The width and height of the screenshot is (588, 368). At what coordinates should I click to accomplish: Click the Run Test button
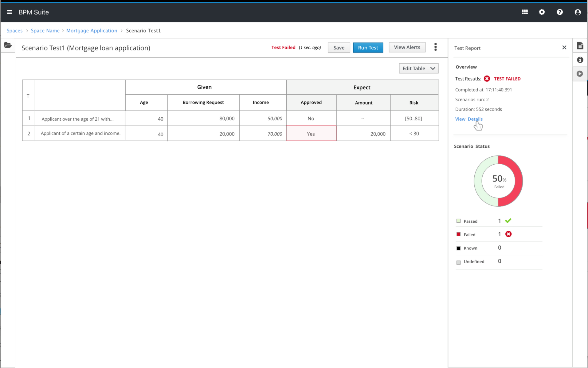pyautogui.click(x=368, y=48)
